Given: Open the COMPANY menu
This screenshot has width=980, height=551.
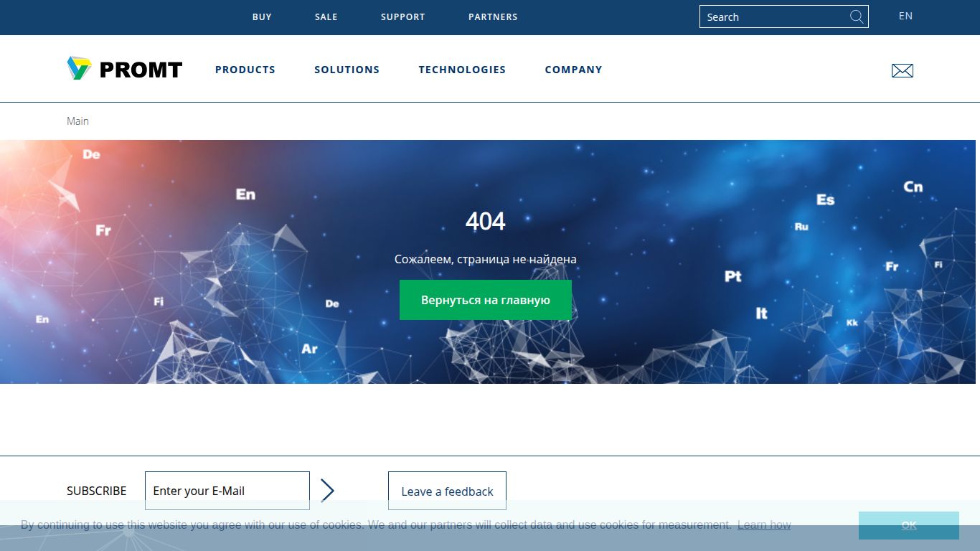Looking at the screenshot, I should point(573,70).
